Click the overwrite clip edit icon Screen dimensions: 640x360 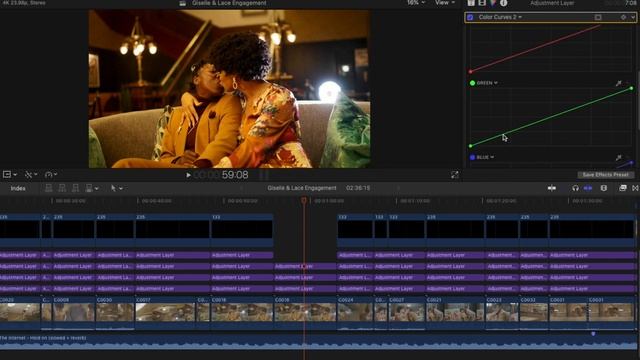[x=89, y=188]
